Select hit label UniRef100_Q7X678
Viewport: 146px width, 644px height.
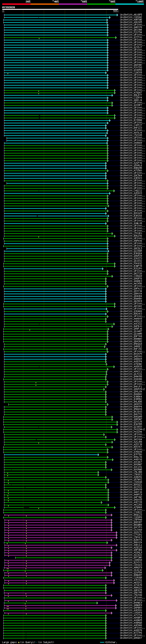(131, 585)
